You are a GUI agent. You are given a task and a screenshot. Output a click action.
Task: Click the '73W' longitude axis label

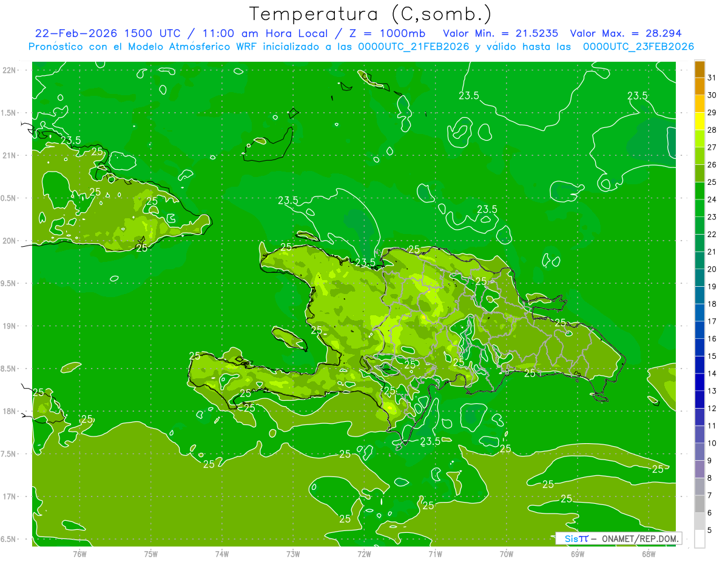coord(293,554)
